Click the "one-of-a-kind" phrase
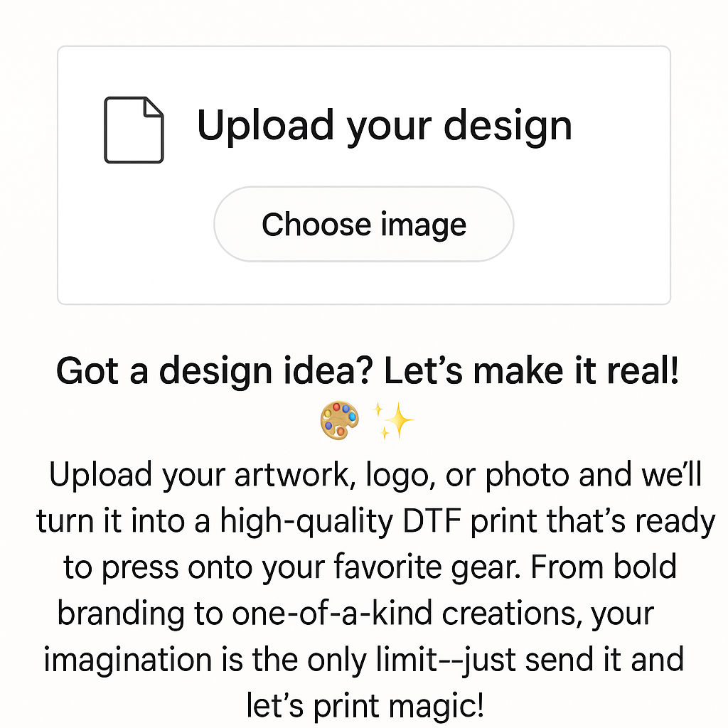The image size is (728, 728). coord(331,614)
